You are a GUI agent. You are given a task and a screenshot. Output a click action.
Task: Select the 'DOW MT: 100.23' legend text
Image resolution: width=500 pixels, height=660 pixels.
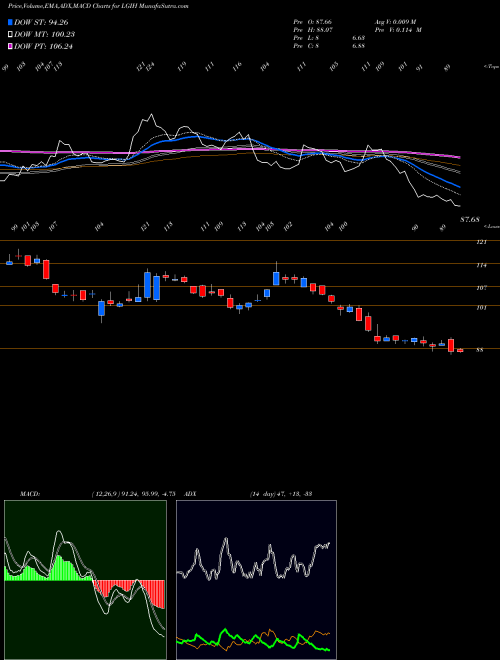45,34
